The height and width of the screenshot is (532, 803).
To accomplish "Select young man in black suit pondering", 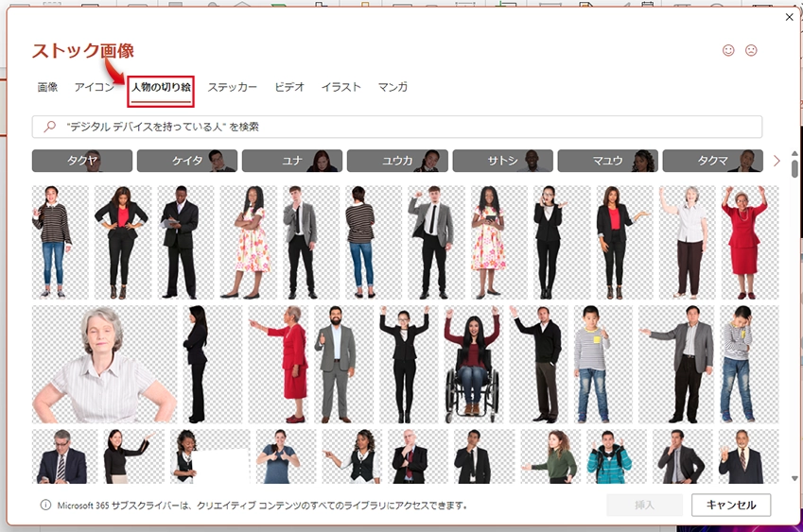I will click(484, 456).
